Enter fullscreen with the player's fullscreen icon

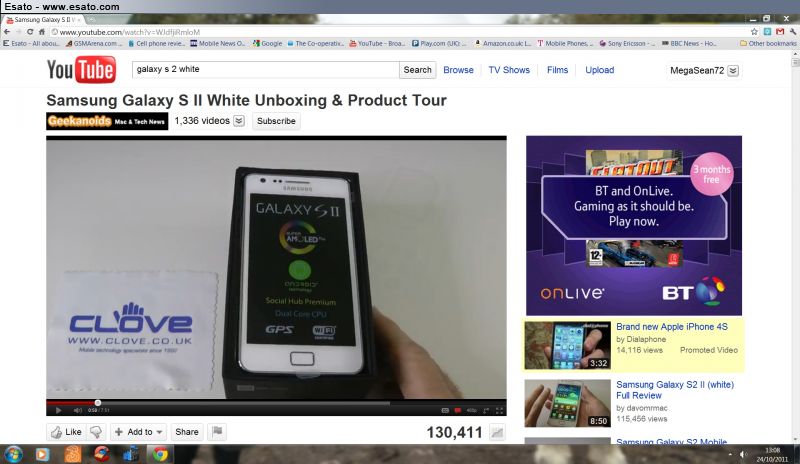pos(499,410)
